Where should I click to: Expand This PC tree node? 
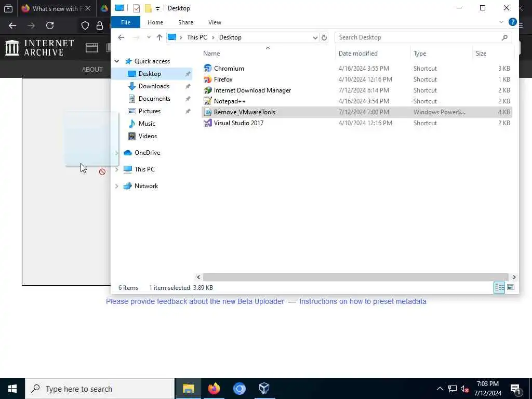(117, 169)
